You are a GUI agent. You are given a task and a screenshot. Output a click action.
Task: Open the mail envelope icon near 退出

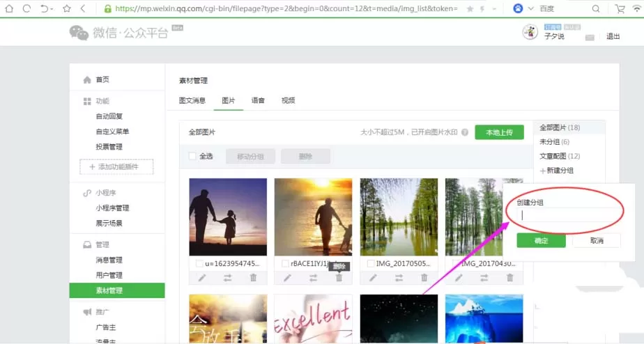click(x=590, y=38)
